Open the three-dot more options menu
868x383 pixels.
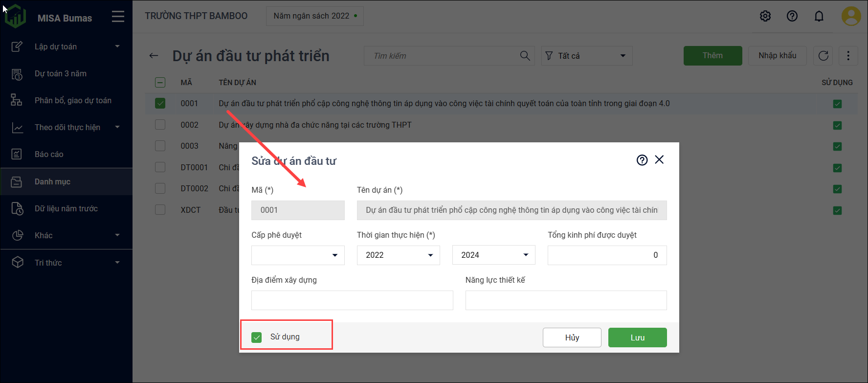click(x=848, y=56)
